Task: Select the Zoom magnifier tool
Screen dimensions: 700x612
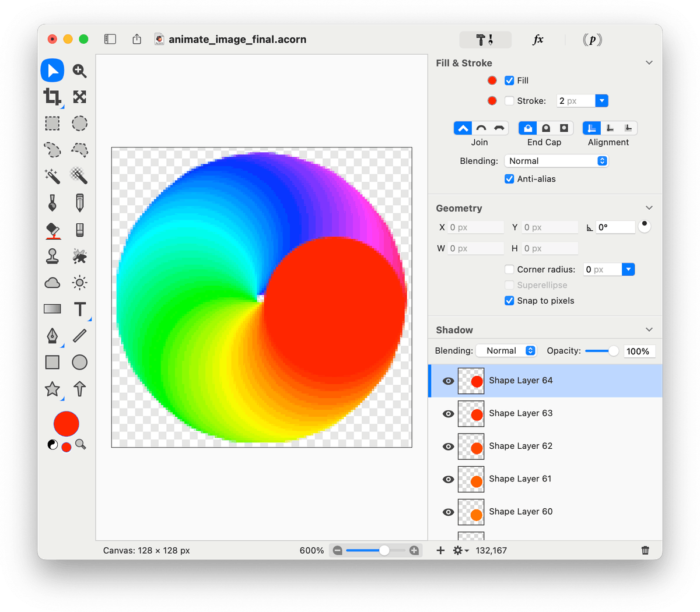Action: click(79, 71)
